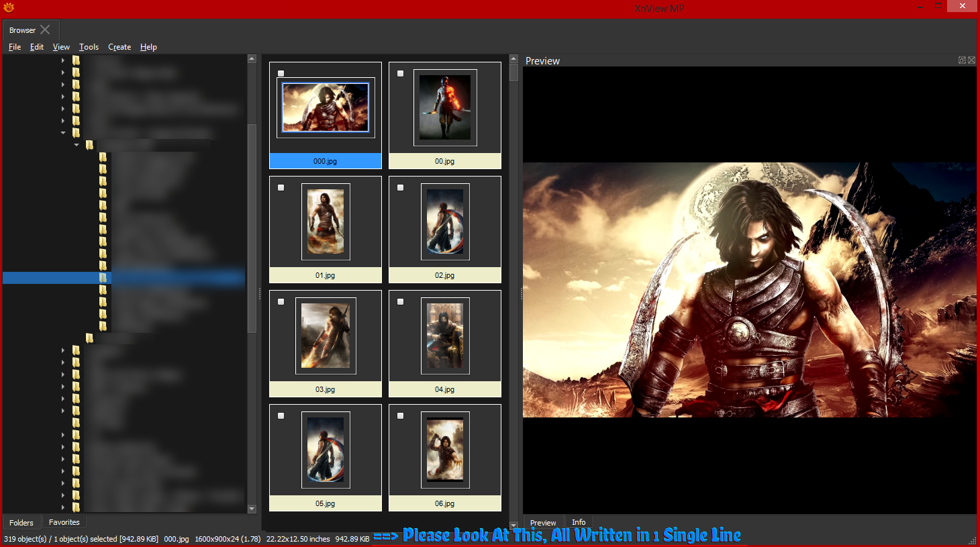Click '000.jpg' in the status bar

(x=177, y=539)
